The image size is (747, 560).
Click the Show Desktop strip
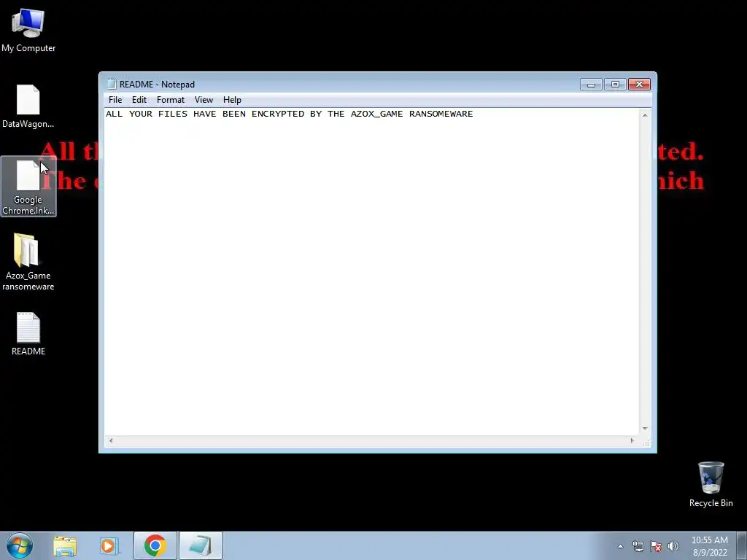[x=741, y=545]
